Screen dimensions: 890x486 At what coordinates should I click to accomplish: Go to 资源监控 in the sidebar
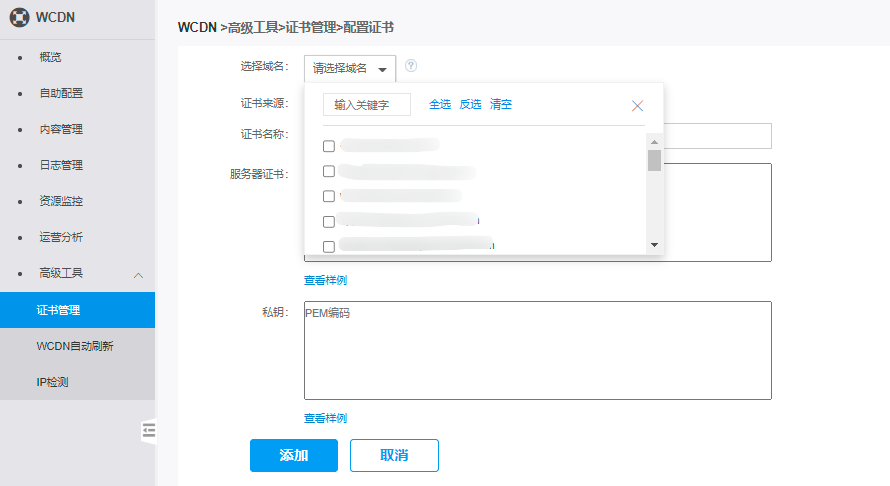[60, 201]
